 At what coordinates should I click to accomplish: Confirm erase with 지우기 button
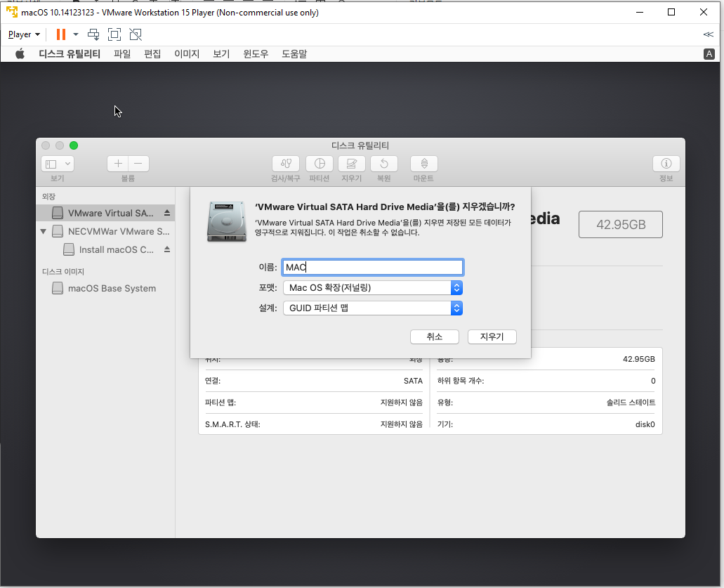(492, 337)
